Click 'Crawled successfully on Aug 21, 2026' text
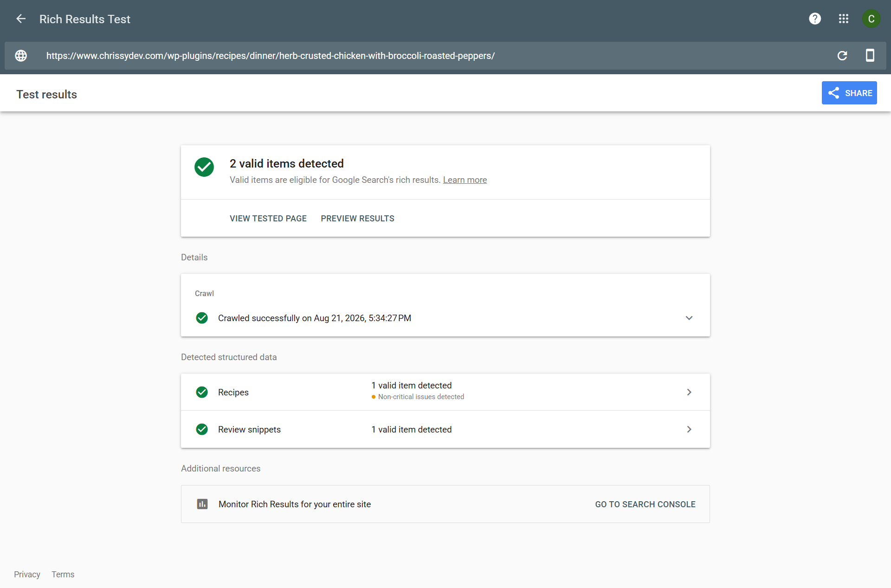 [x=315, y=318]
